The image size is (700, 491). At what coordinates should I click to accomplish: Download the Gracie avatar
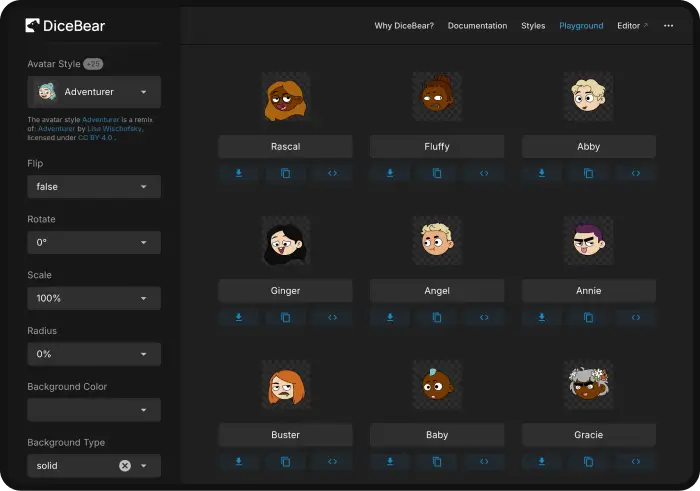[542, 462]
